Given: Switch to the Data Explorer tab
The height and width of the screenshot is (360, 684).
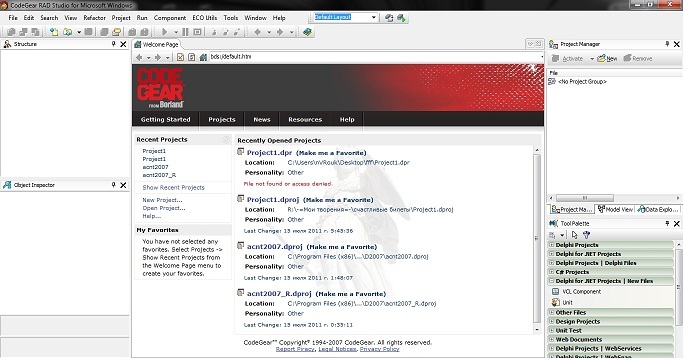Looking at the screenshot, I should click(x=657, y=209).
